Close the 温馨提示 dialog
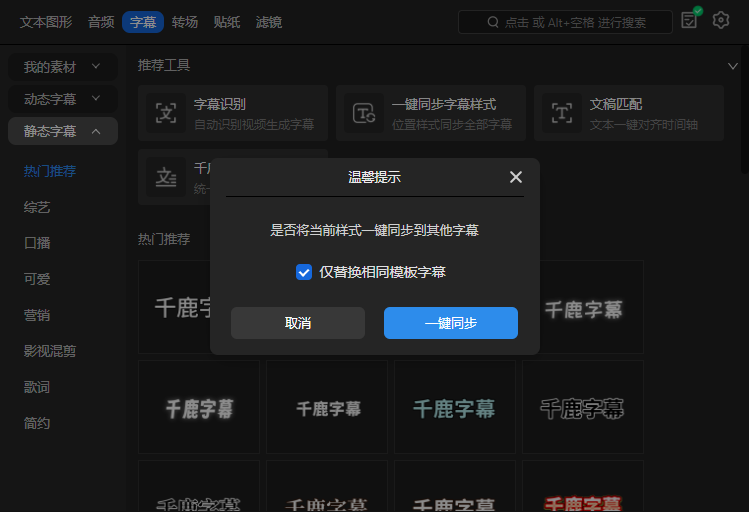 516,177
